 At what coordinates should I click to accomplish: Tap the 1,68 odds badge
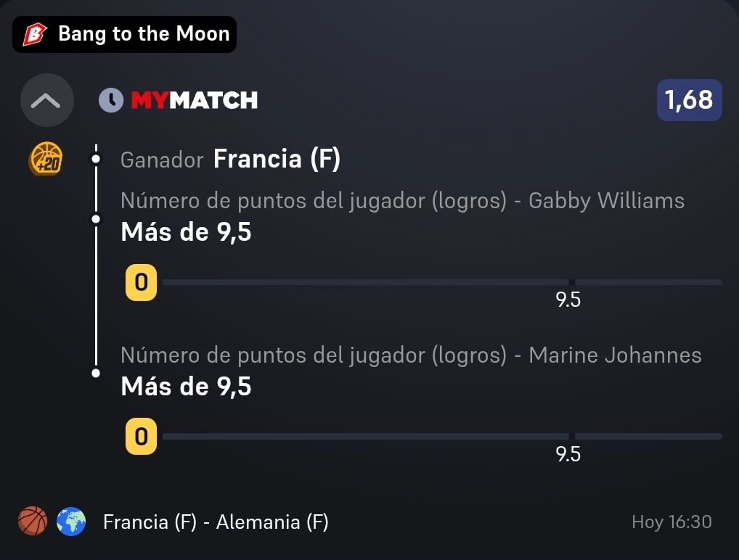point(689,100)
